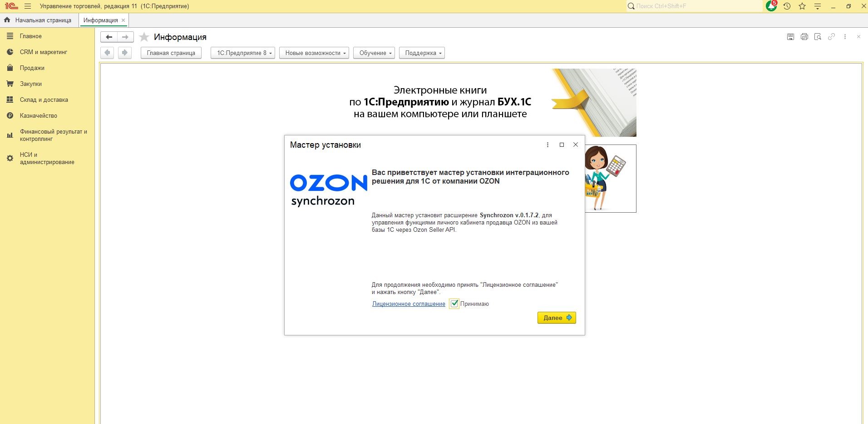Click the black back arrow beside Информация
868x424 pixels.
click(x=109, y=37)
